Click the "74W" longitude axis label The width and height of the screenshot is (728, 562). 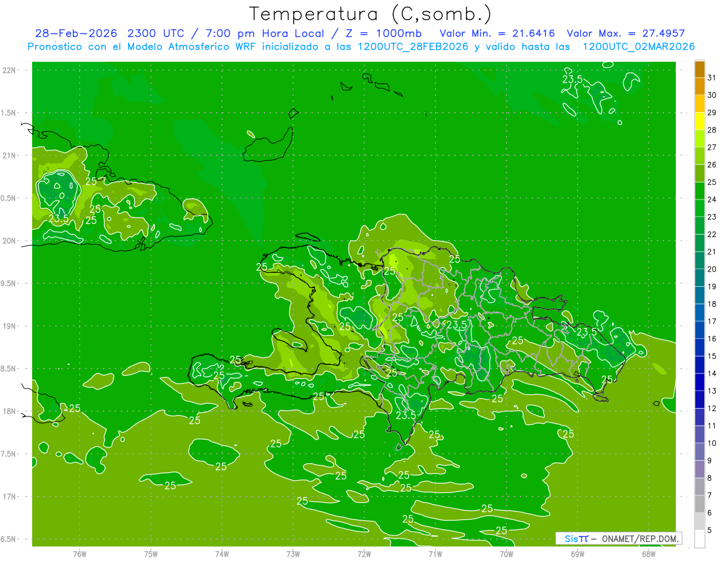click(222, 554)
